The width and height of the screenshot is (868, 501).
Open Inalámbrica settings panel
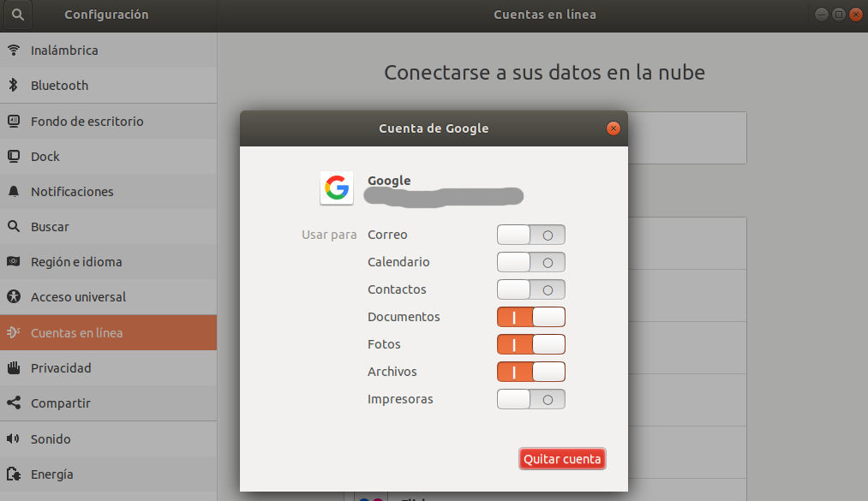point(109,51)
